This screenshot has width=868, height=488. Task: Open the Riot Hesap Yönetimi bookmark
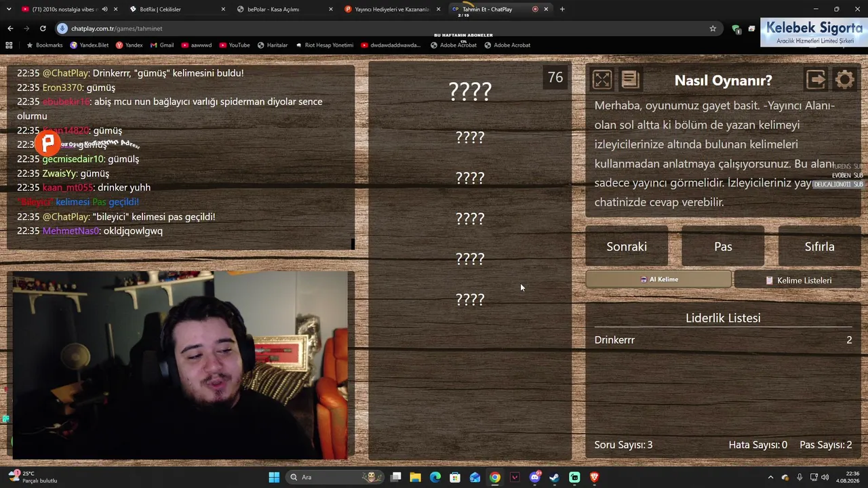324,45
